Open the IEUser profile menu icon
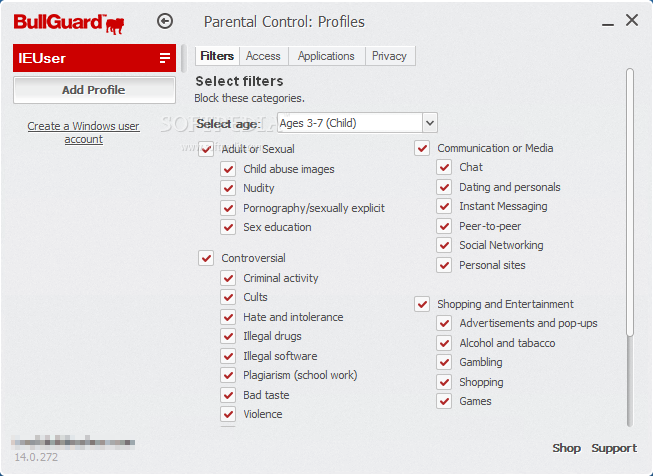Screen dimensions: 653x476 point(165,58)
